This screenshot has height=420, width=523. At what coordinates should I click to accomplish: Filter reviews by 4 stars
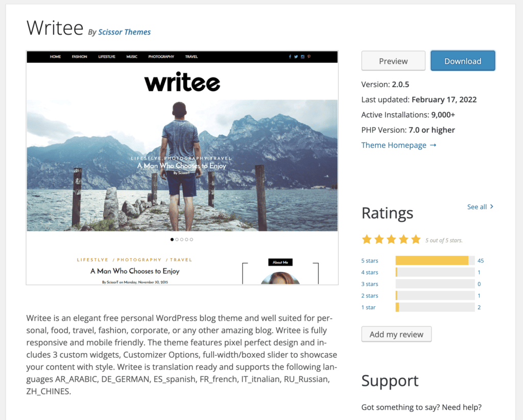(x=370, y=273)
